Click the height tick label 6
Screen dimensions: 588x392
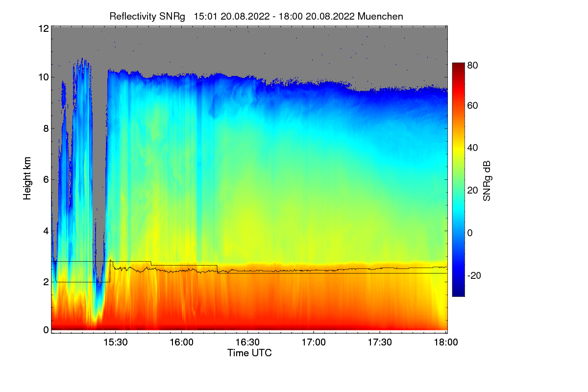(x=46, y=180)
